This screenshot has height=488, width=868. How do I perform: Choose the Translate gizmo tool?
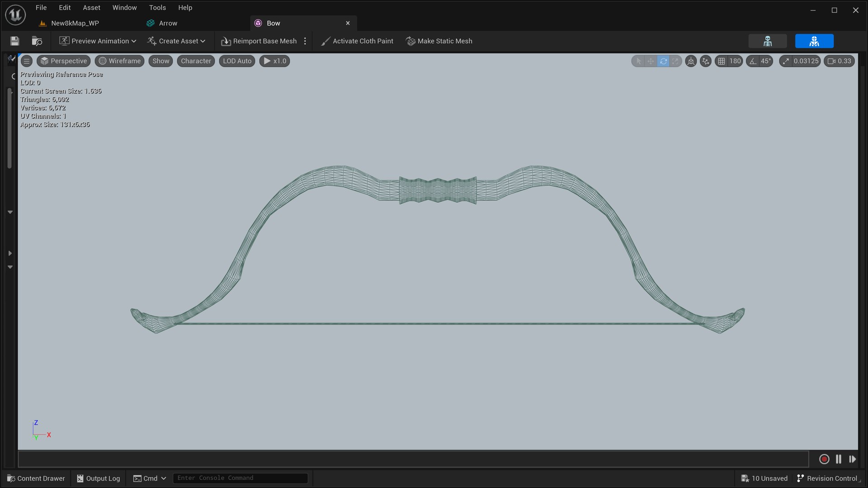pos(651,61)
